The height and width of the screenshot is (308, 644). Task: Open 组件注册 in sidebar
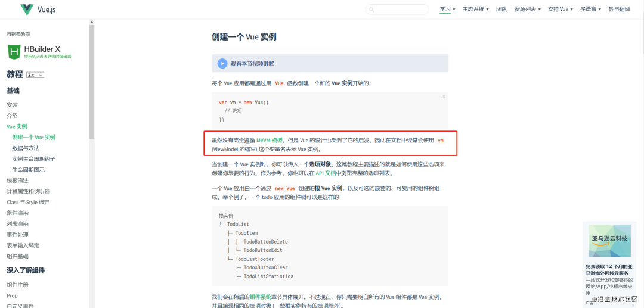(x=18, y=285)
